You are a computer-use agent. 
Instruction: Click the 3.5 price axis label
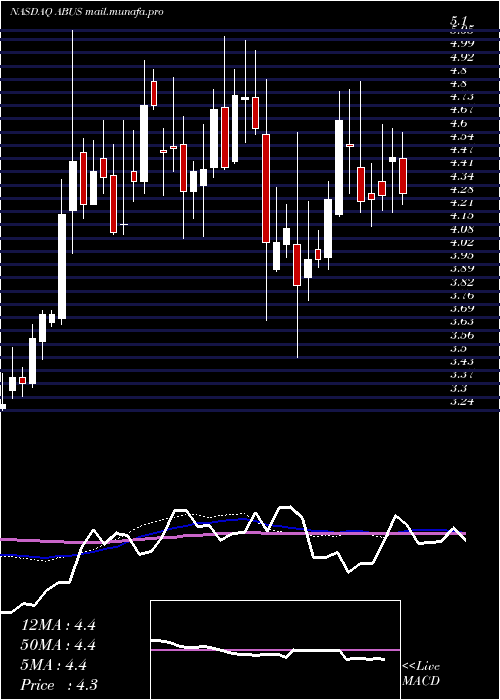(459, 348)
